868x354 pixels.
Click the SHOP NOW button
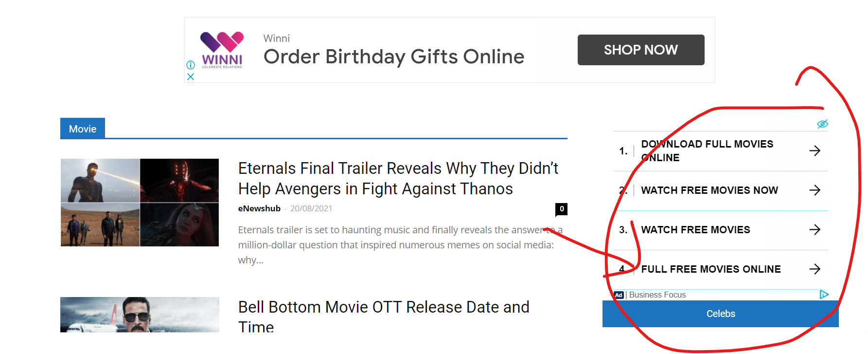[x=641, y=50]
